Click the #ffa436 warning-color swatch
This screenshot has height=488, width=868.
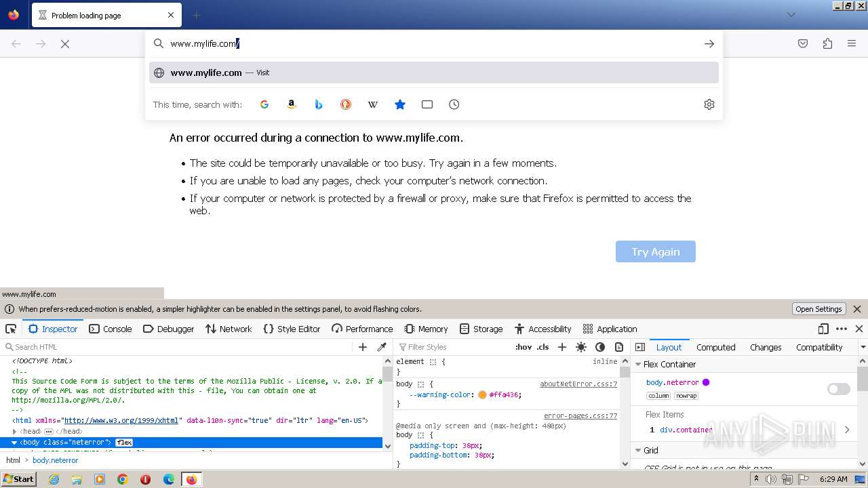pos(482,394)
